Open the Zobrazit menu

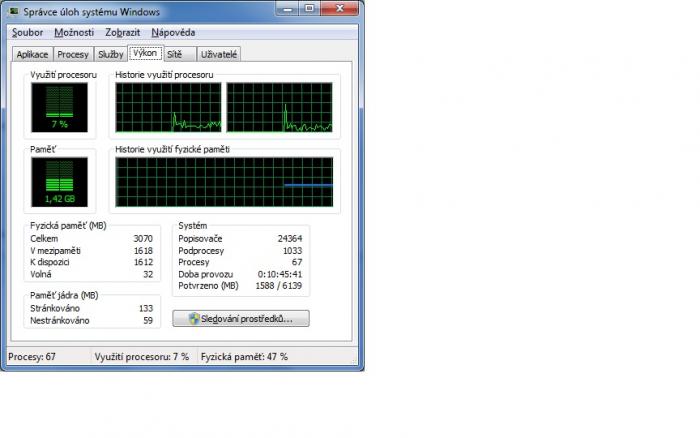(123, 32)
